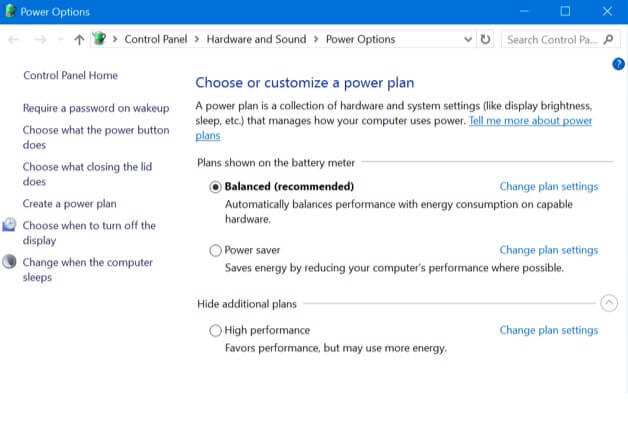
Task: Refresh the Power Options page
Action: click(x=485, y=39)
